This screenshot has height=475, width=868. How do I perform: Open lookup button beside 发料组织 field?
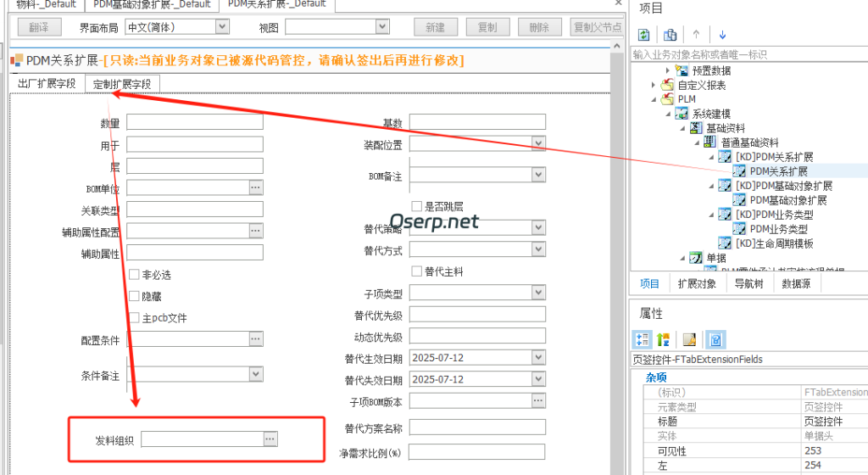270,439
